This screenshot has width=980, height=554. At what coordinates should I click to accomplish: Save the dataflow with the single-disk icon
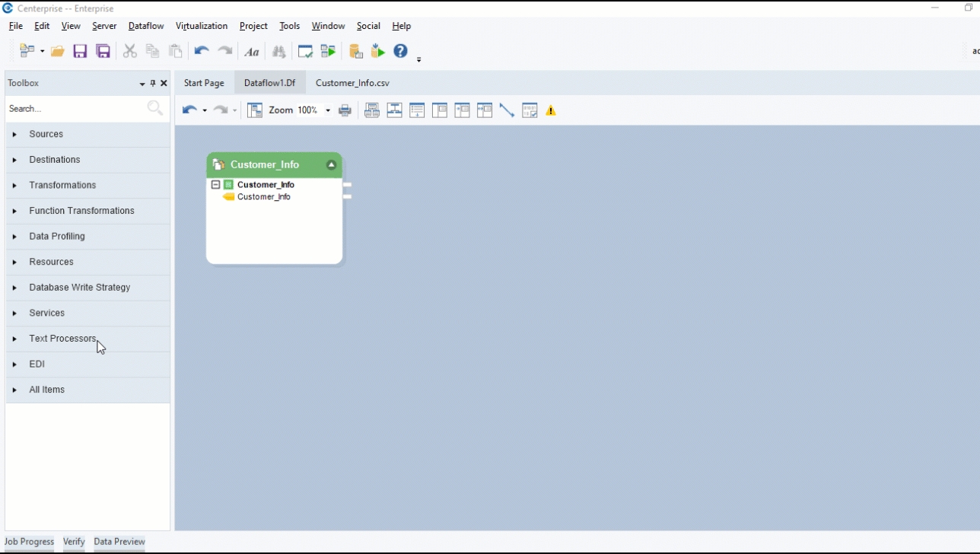click(x=80, y=52)
